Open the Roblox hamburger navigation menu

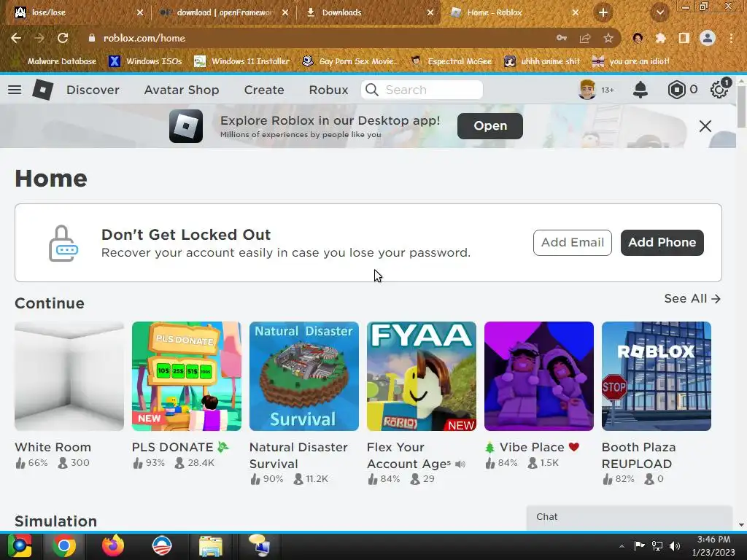[x=15, y=90]
